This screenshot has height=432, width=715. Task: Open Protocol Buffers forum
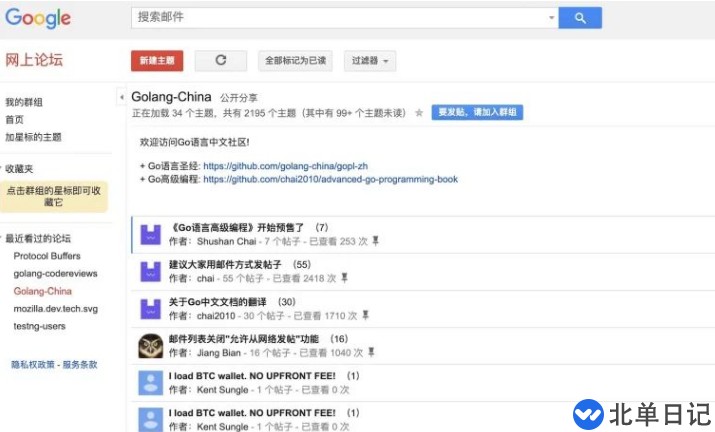pos(47,256)
